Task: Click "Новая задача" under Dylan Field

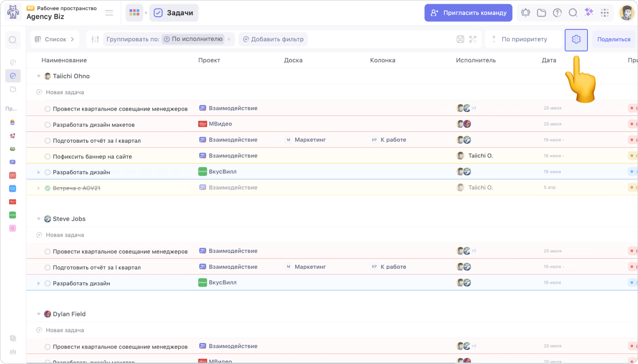Action: [65, 330]
